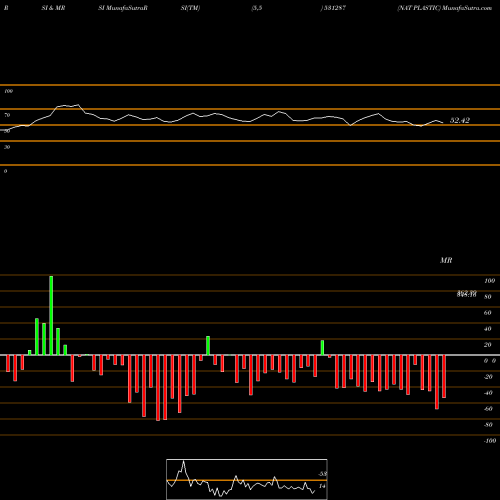Click the SI & MR header text
The height and width of the screenshot is (500, 500).
coord(53,8)
